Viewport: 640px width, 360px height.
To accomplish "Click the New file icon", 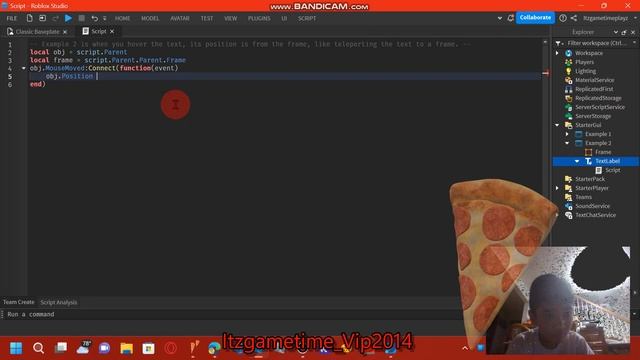I will [29, 18].
